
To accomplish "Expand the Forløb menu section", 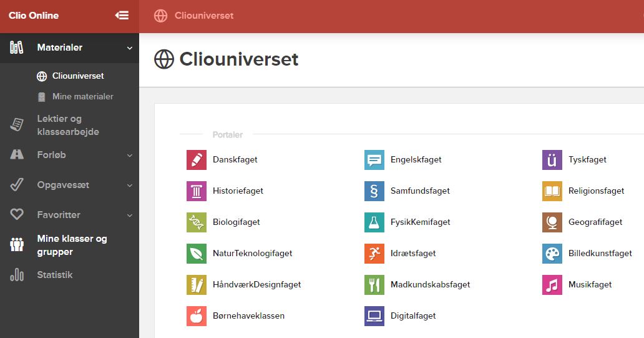I will tap(130, 156).
